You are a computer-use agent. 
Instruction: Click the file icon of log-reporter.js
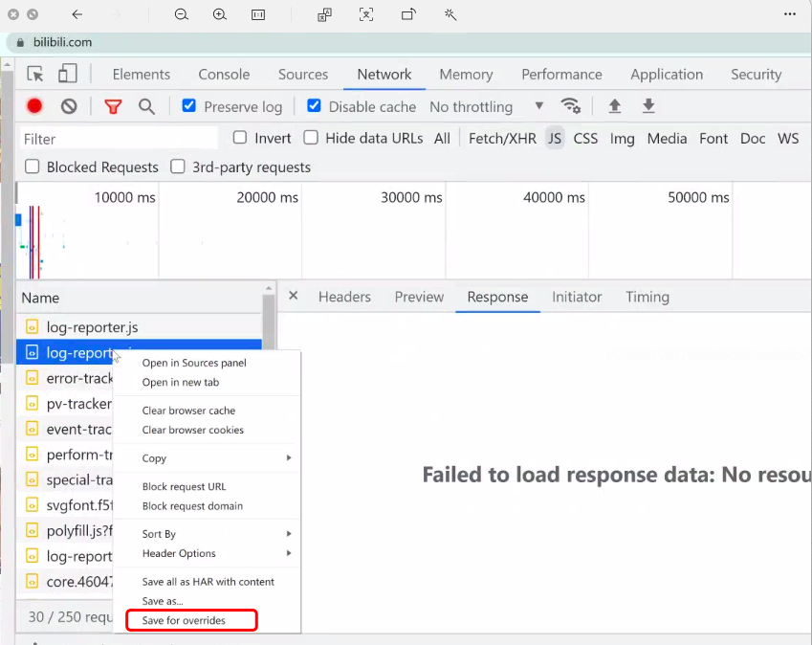tap(33, 327)
